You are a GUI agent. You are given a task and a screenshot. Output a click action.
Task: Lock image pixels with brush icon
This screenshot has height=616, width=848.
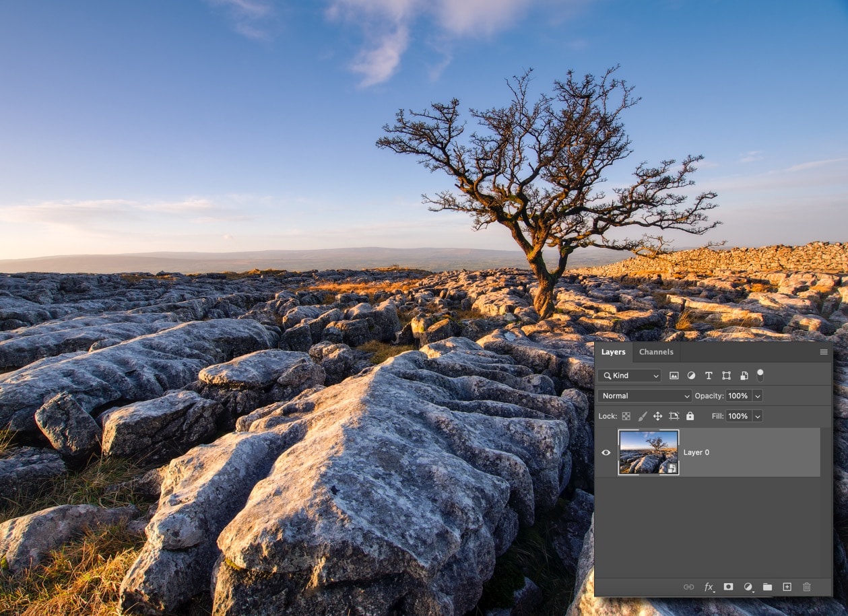click(642, 416)
